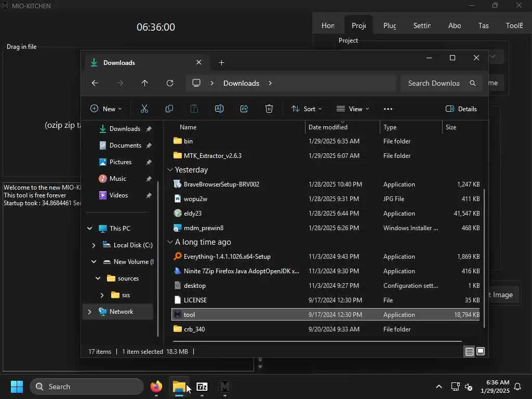Viewport: 532px width, 399px height.
Task: Switch to MIO-KITCHEN Project tab
Action: (358, 25)
